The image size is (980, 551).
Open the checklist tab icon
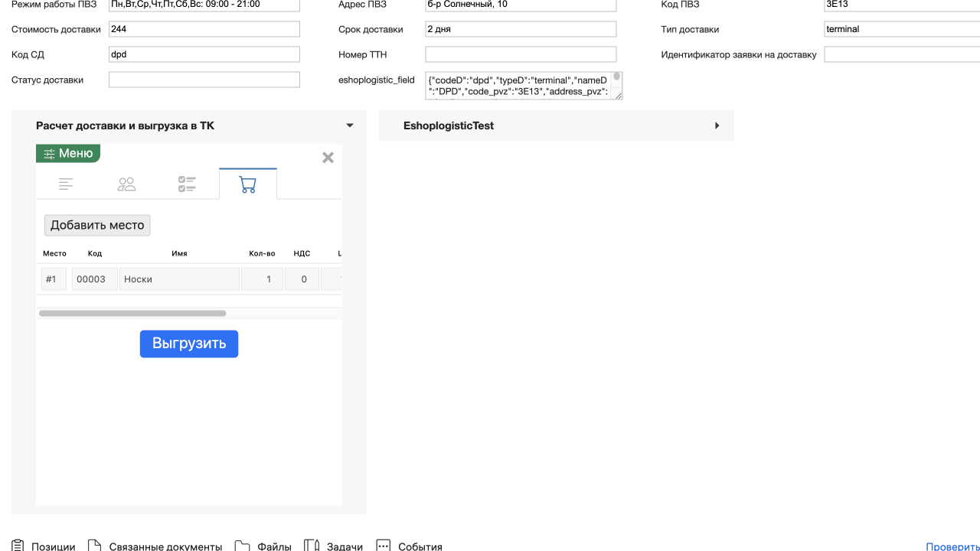pos(187,184)
